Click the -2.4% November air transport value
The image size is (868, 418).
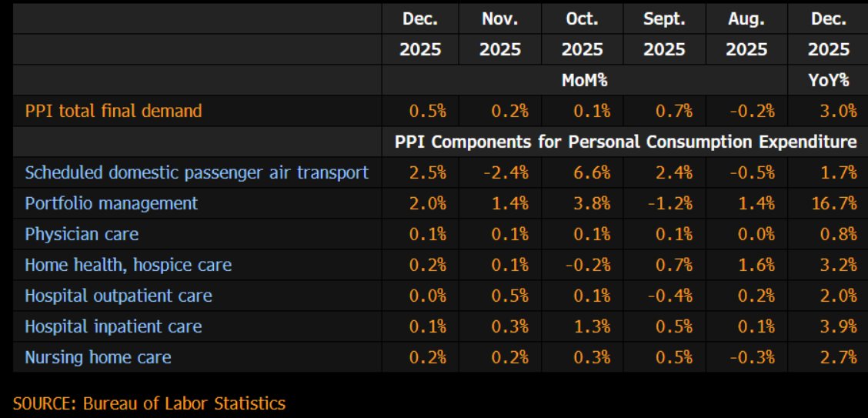coord(507,172)
